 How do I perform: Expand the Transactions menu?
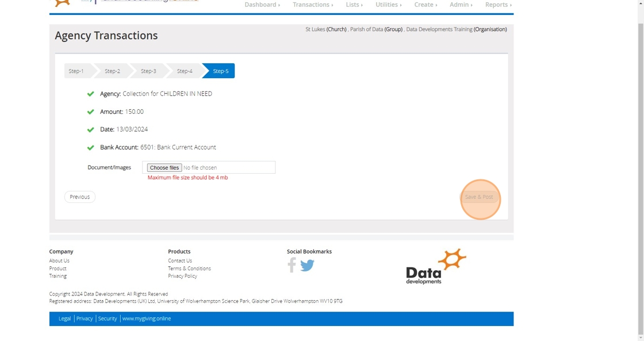coord(313,5)
